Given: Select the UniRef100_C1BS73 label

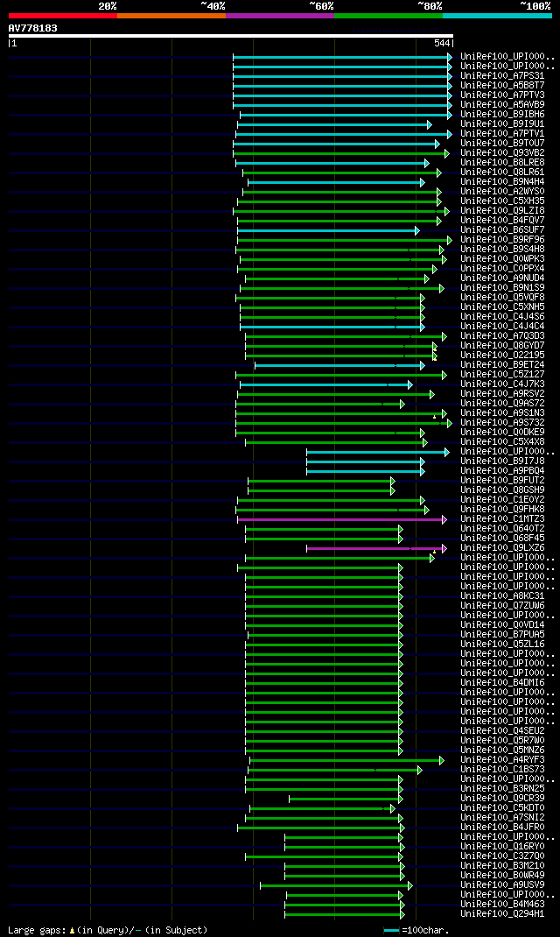Looking at the screenshot, I should (x=502, y=769).
